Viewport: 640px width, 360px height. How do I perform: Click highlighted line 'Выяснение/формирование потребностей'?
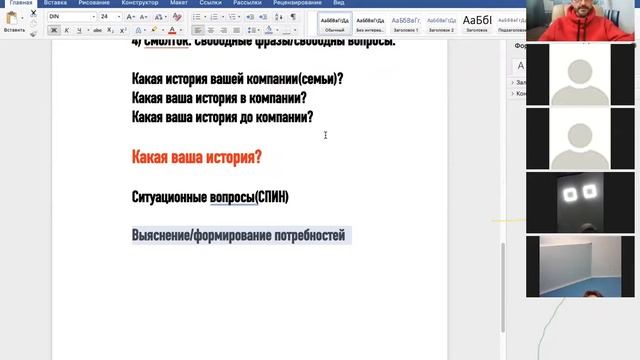pos(238,236)
